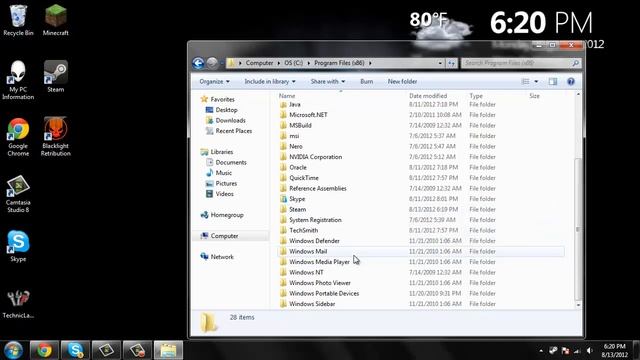Click the Change your view icon
Viewport: 640px width, 360px height.
click(525, 82)
